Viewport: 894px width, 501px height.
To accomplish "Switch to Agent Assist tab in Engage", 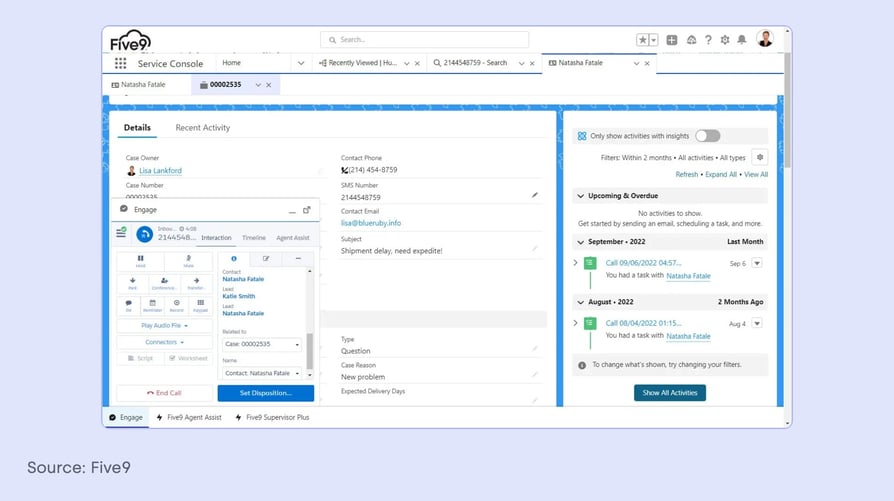I will click(292, 238).
